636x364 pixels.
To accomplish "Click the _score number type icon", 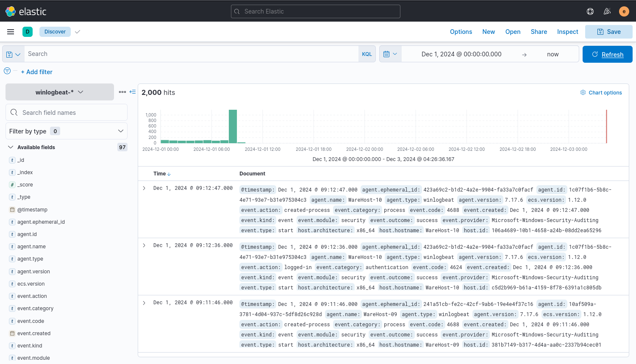I will pyautogui.click(x=12, y=185).
